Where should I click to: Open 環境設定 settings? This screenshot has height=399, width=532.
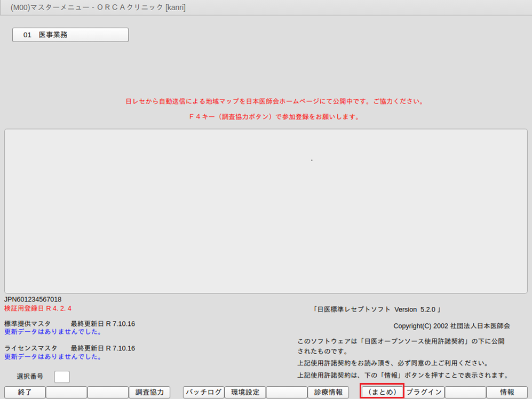[x=245, y=392]
